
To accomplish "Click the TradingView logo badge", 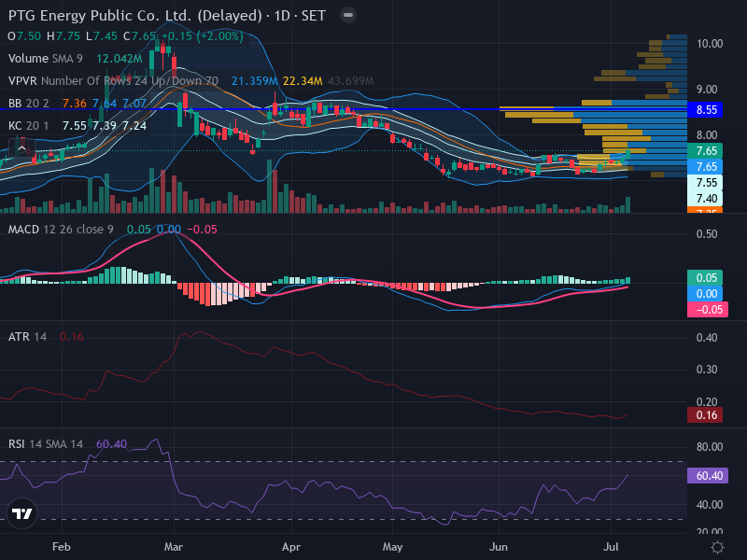I will 21,513.
